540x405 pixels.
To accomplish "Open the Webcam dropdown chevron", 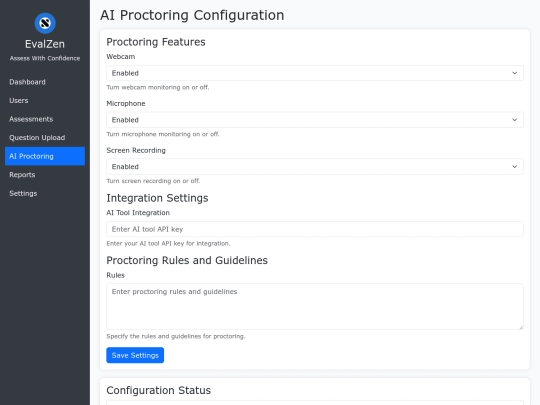I will [514, 73].
